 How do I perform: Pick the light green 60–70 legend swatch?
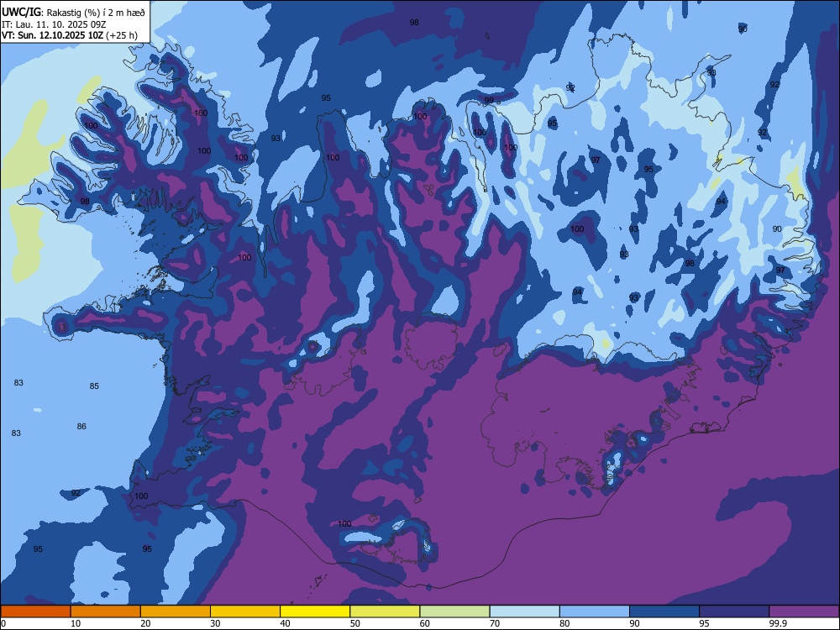(x=454, y=612)
